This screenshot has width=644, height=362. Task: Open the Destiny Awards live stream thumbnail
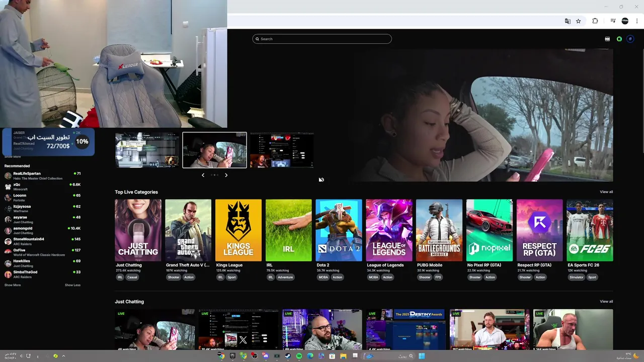tap(406, 330)
